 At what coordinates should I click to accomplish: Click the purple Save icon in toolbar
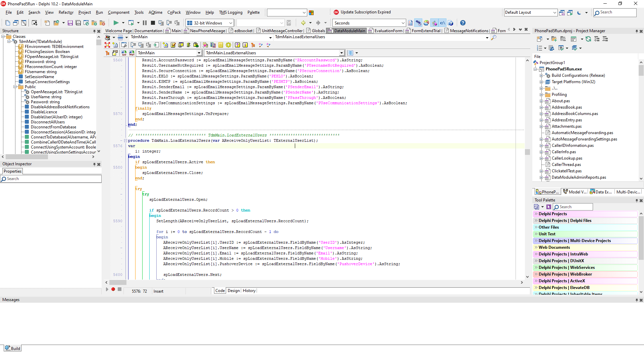click(70, 23)
